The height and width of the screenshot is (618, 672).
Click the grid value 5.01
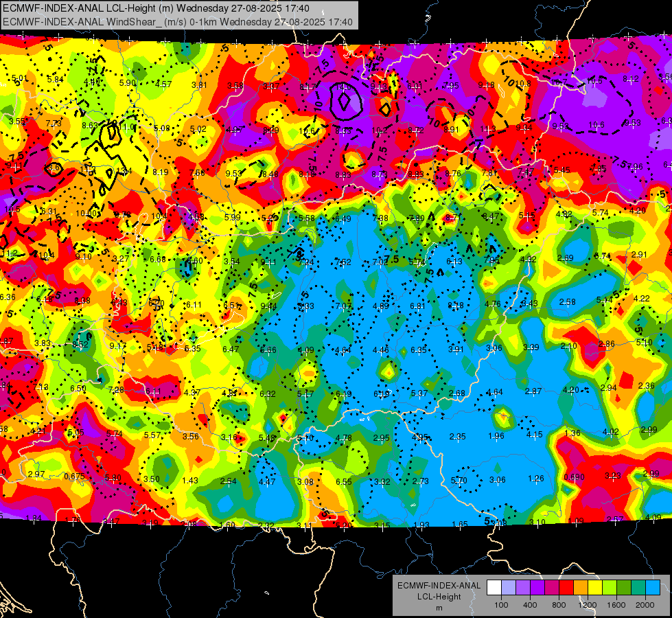coord(19,78)
